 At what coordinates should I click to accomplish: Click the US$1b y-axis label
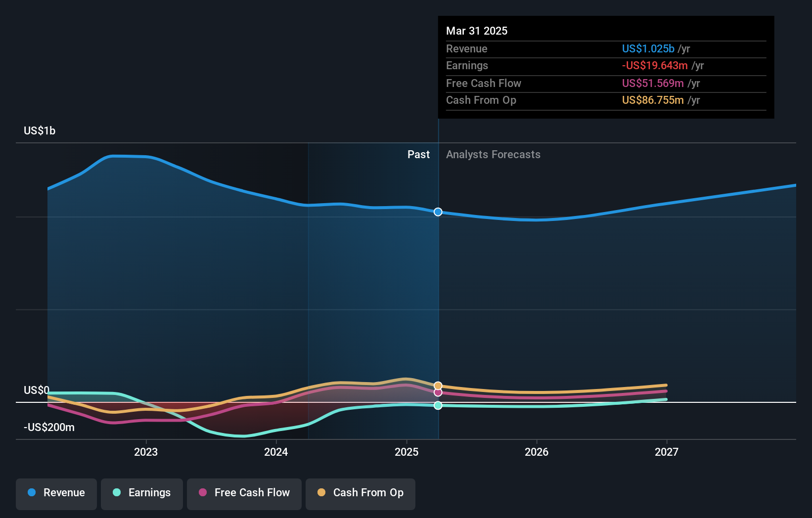pyautogui.click(x=40, y=130)
